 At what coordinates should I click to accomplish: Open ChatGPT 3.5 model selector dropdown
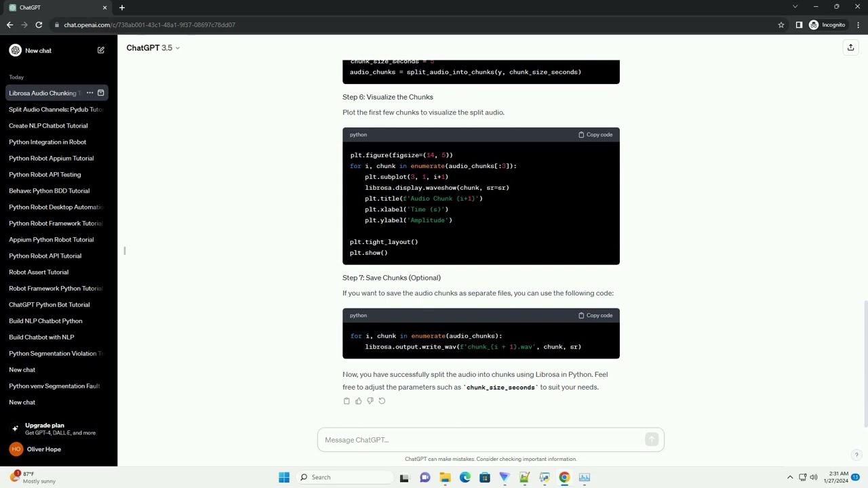153,47
